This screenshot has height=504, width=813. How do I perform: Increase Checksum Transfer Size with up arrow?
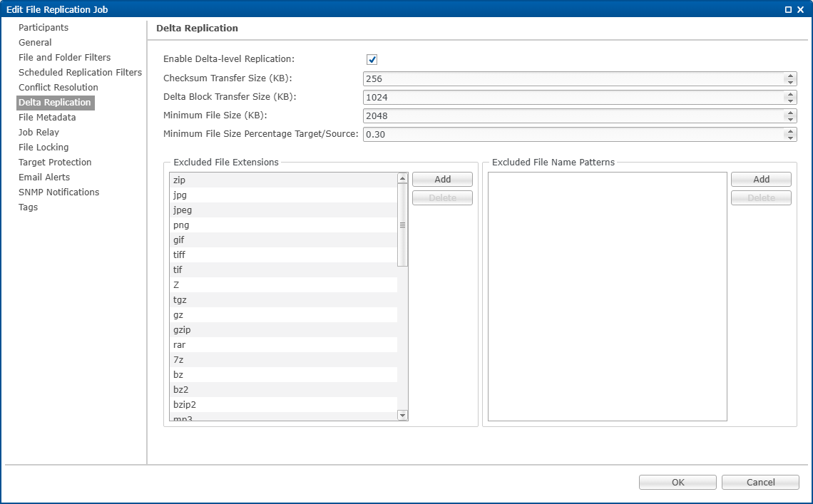point(789,76)
